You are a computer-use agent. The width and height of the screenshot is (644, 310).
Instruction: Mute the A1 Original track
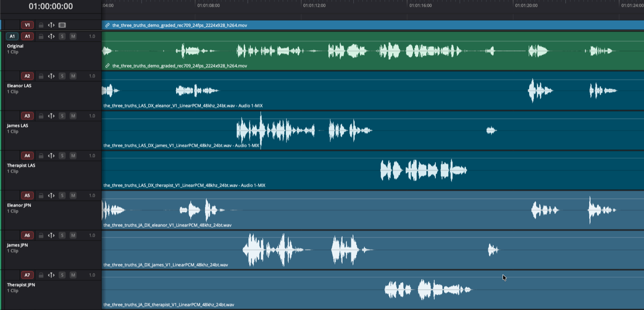[73, 37]
